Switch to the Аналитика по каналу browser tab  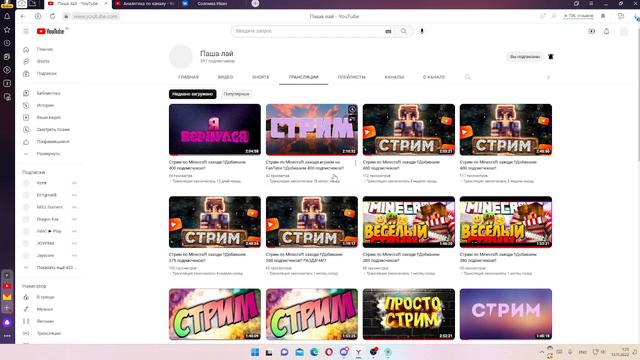pyautogui.click(x=145, y=4)
